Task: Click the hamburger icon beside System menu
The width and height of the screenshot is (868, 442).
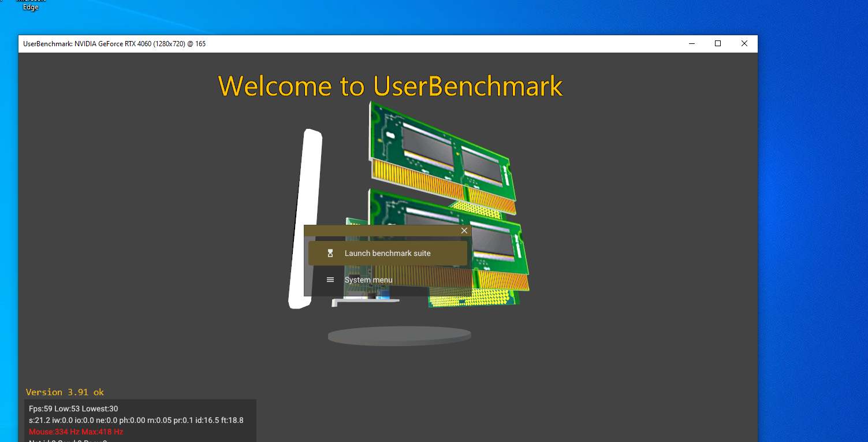Action: [330, 280]
